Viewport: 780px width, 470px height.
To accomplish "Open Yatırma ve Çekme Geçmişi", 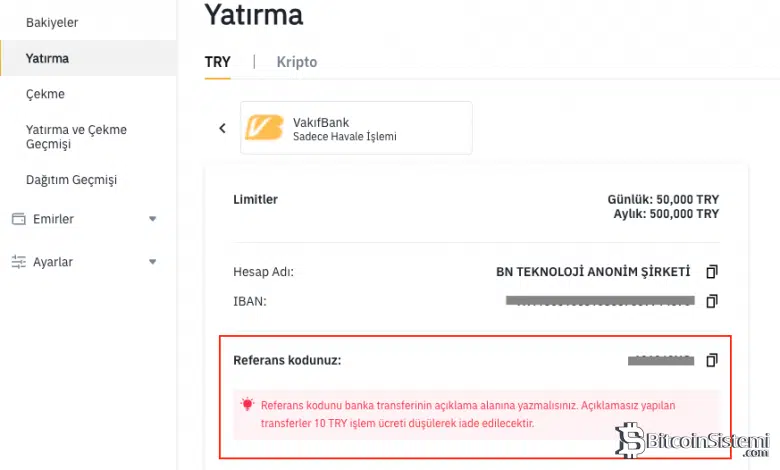I will [x=76, y=137].
